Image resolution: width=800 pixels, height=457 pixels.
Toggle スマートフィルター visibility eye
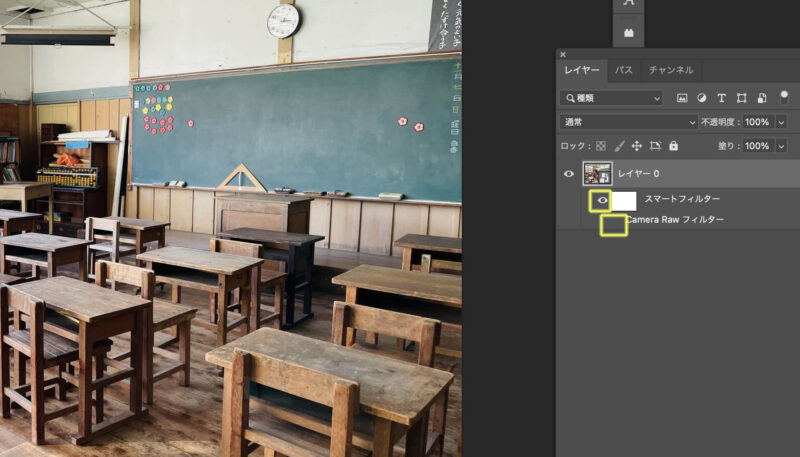tap(602, 200)
